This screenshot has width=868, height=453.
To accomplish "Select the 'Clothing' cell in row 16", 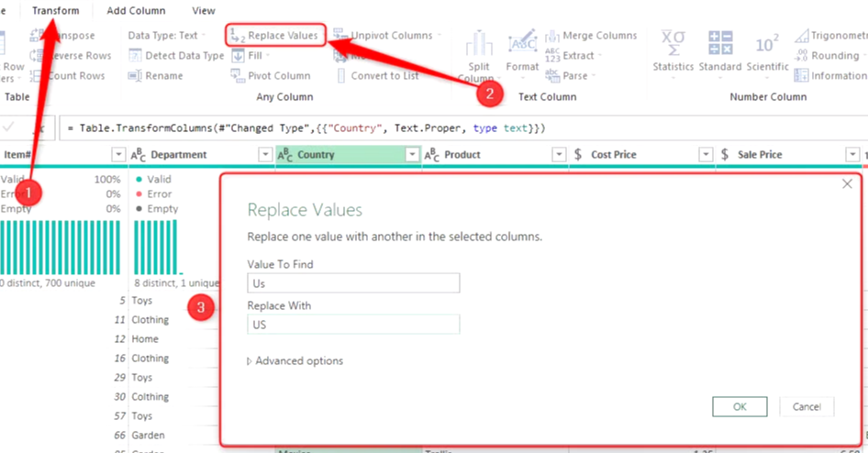I will [150, 359].
